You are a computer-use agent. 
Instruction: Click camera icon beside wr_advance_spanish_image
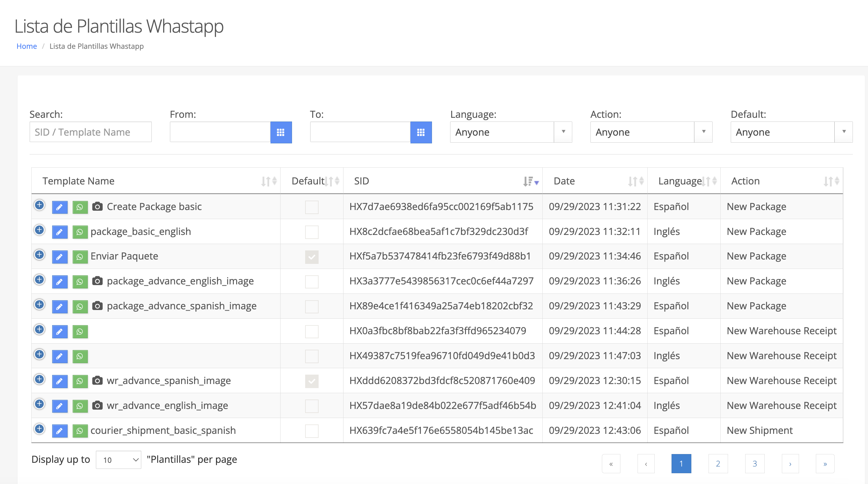97,381
